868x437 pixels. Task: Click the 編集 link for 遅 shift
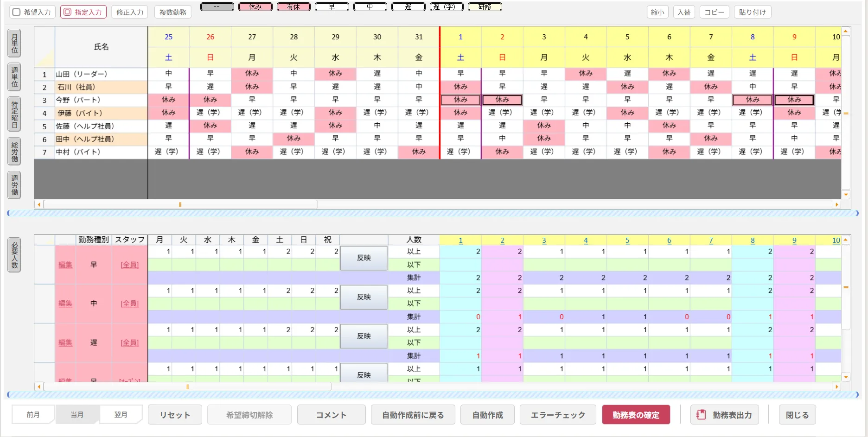coord(65,342)
